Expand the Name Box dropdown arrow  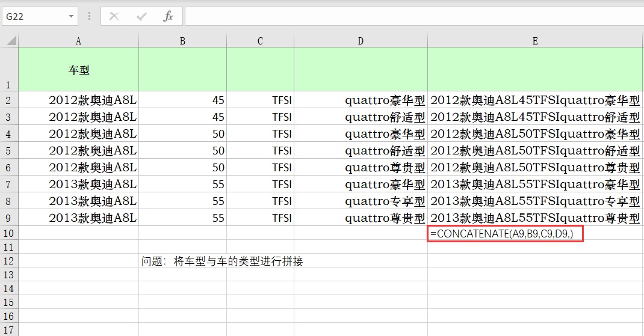click(71, 16)
